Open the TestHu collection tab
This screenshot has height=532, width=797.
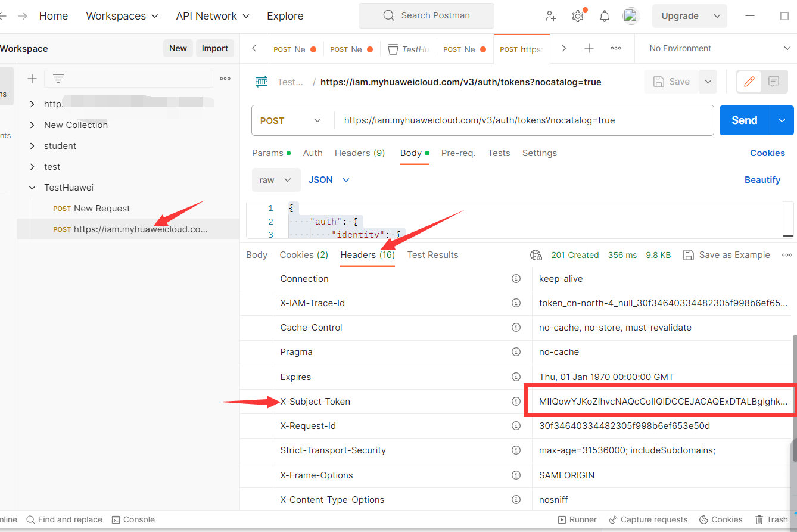pos(409,49)
